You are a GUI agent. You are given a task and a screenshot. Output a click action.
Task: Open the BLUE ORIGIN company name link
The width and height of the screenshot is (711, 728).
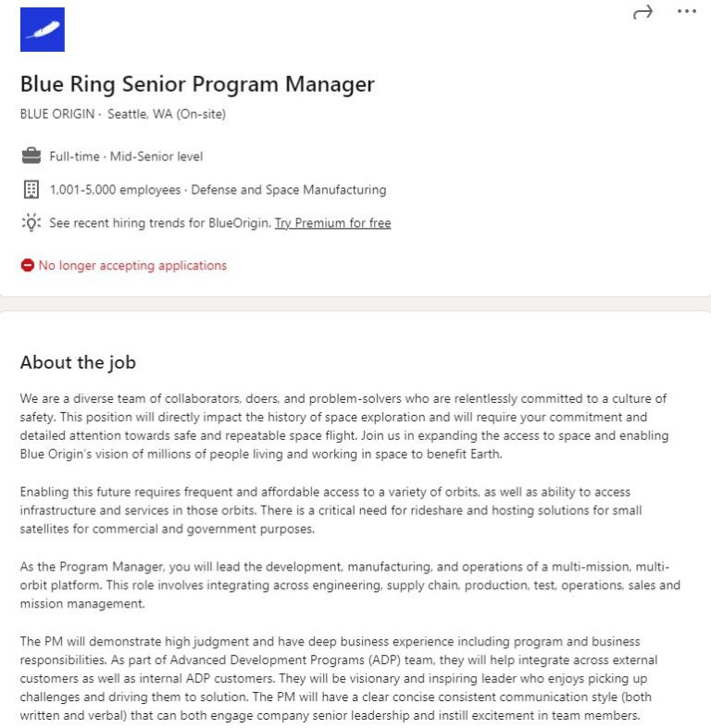pyautogui.click(x=57, y=115)
